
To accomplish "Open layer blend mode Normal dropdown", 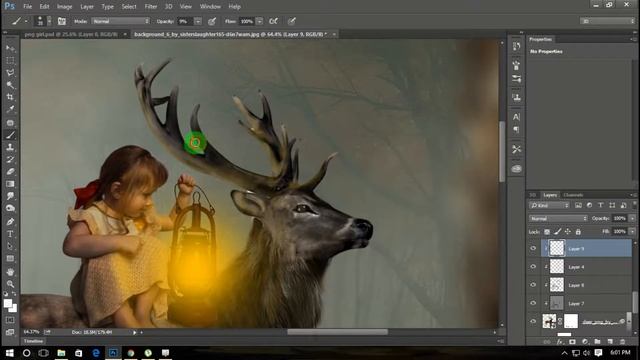I will tap(558, 219).
